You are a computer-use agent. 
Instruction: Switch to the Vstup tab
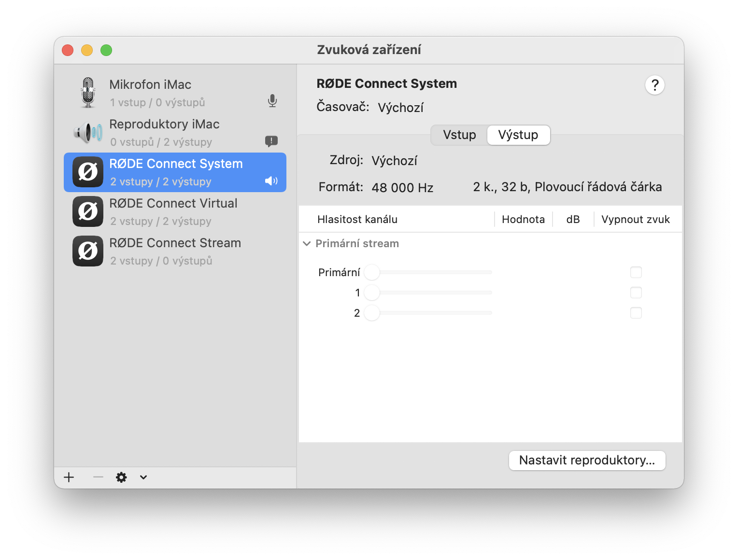459,135
